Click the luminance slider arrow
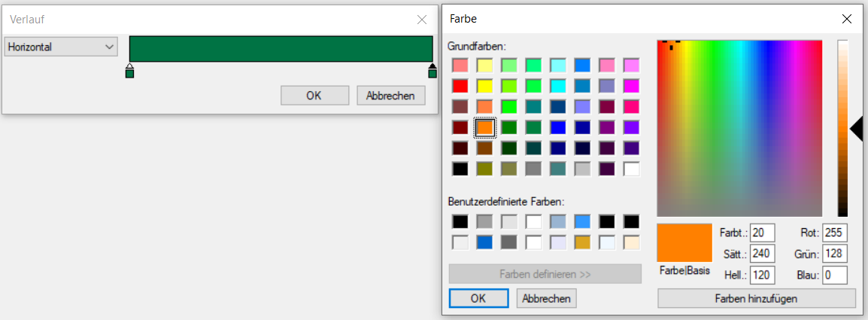Viewport: 868px width, 320px height. point(857,129)
